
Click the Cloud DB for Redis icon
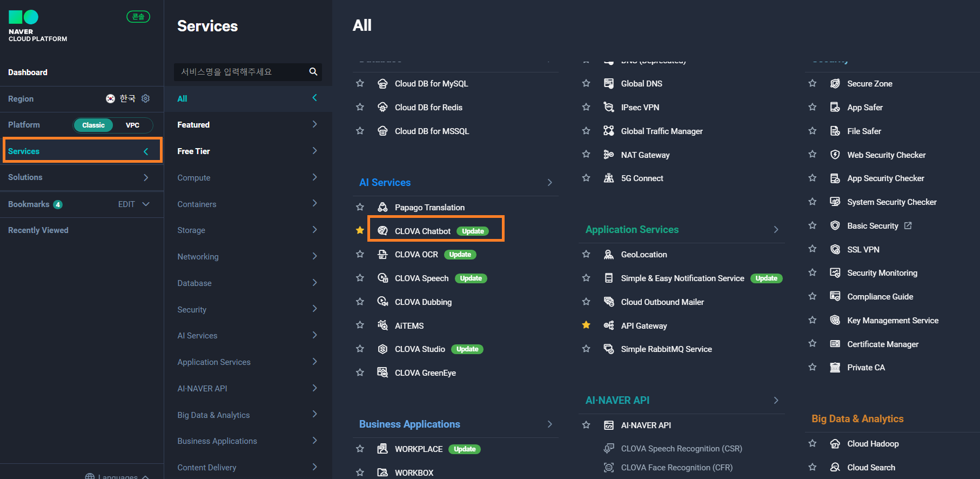pyautogui.click(x=382, y=107)
